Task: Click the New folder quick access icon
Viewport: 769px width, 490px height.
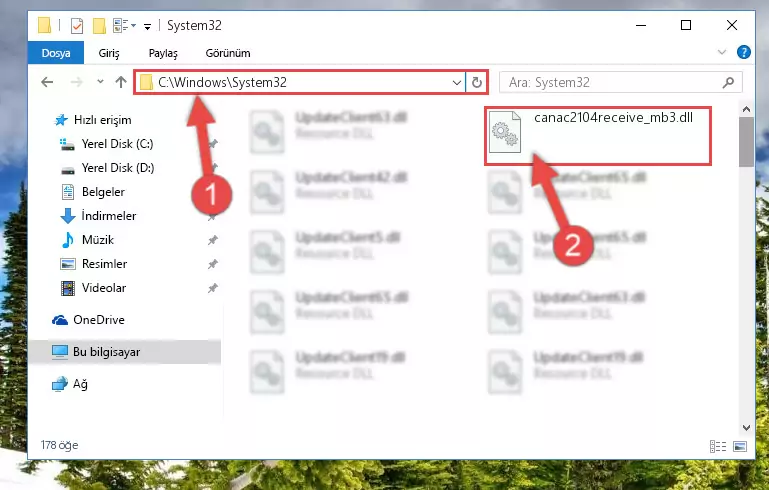Action: point(99,26)
